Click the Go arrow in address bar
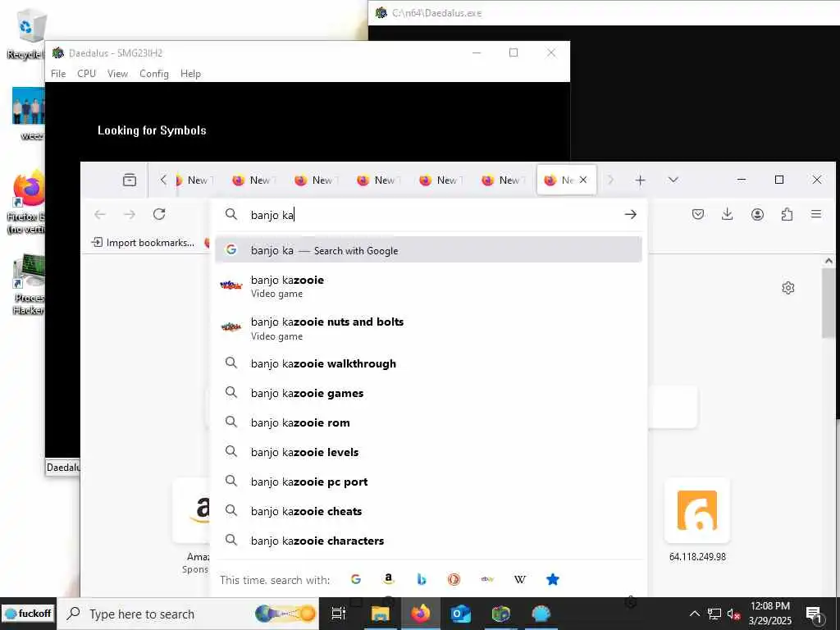This screenshot has width=840, height=630. point(631,214)
